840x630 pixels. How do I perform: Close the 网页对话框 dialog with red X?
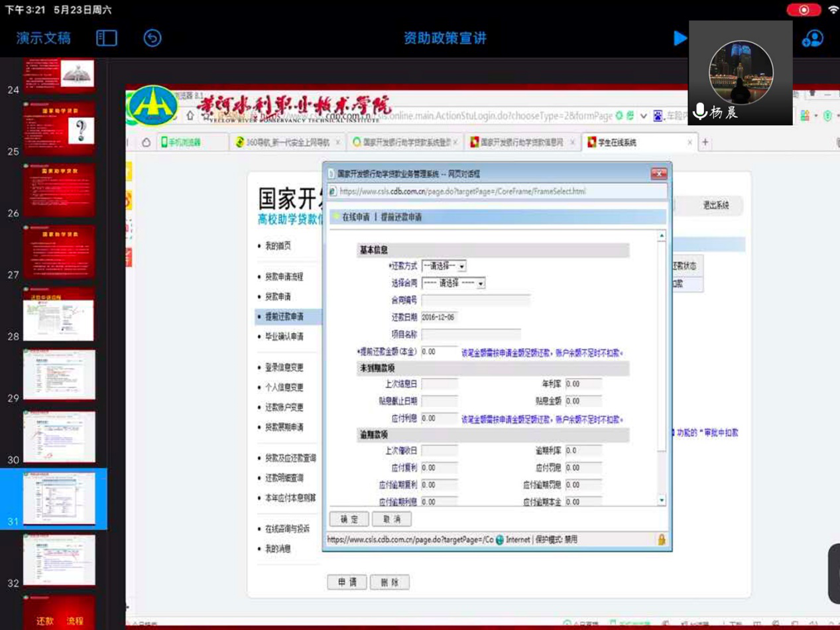[658, 174]
